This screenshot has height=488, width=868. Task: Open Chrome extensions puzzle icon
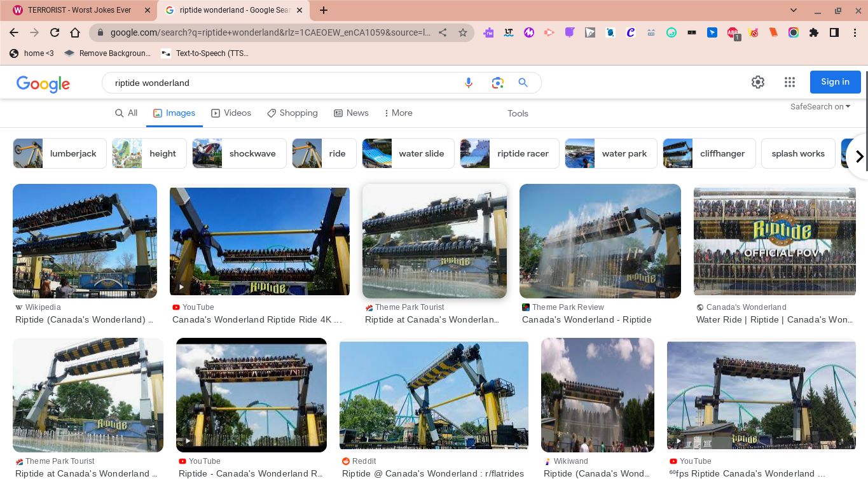814,32
